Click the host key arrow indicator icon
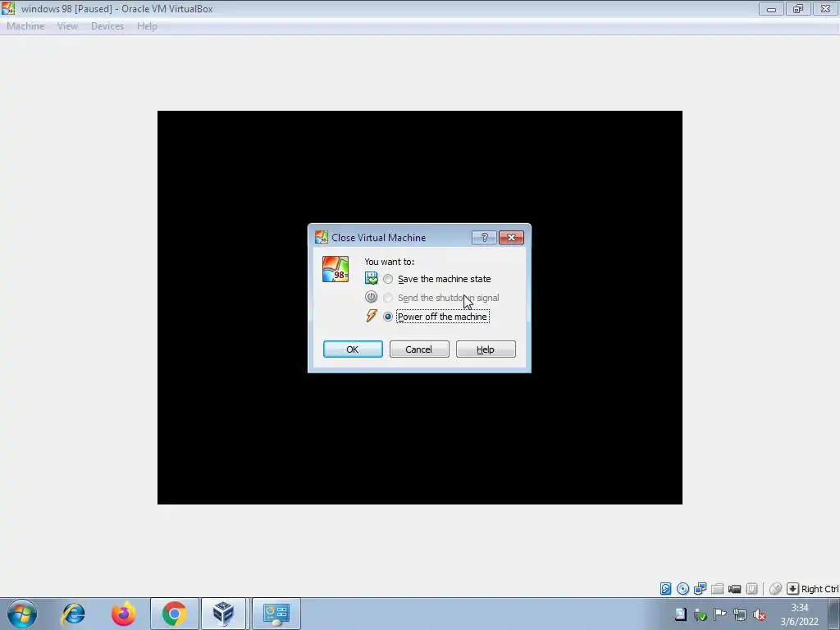This screenshot has width=840, height=630. (792, 589)
